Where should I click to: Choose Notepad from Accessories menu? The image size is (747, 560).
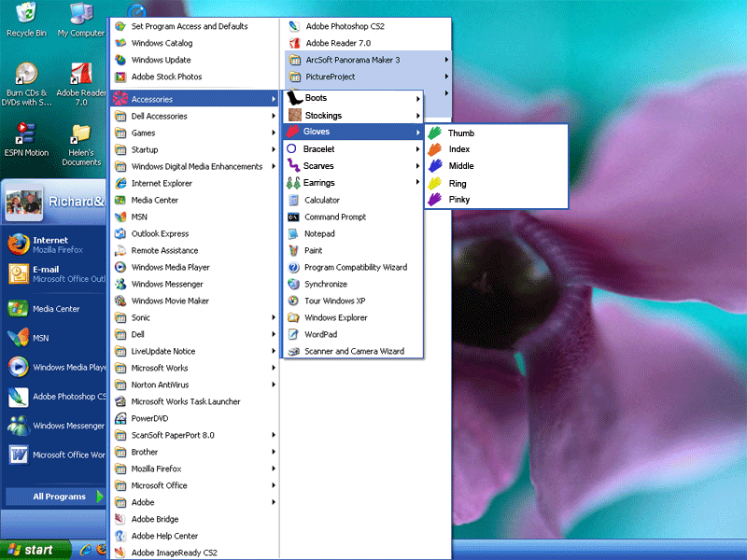[x=353, y=234]
